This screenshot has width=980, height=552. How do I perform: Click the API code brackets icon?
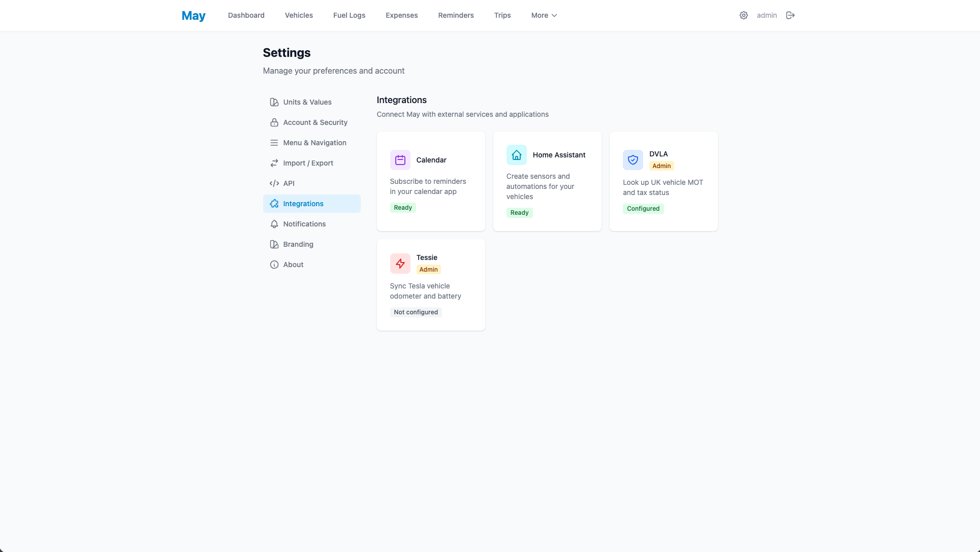point(274,183)
